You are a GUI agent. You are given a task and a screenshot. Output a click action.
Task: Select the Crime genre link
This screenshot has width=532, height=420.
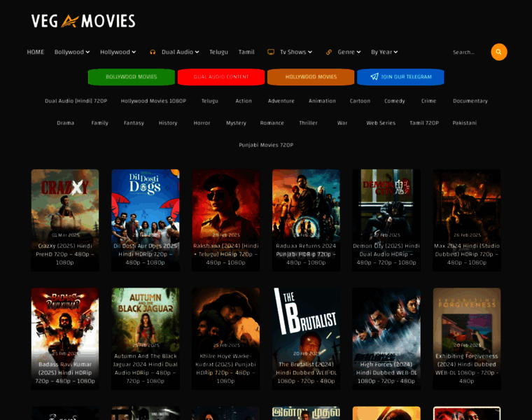click(428, 101)
